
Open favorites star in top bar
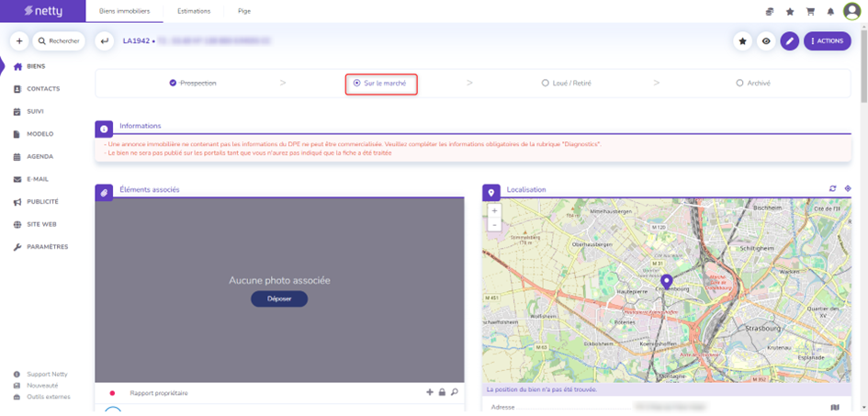[790, 12]
